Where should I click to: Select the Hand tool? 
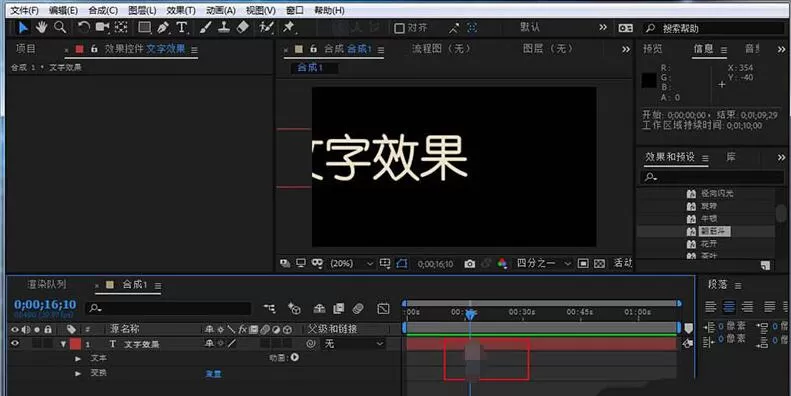click(41, 27)
